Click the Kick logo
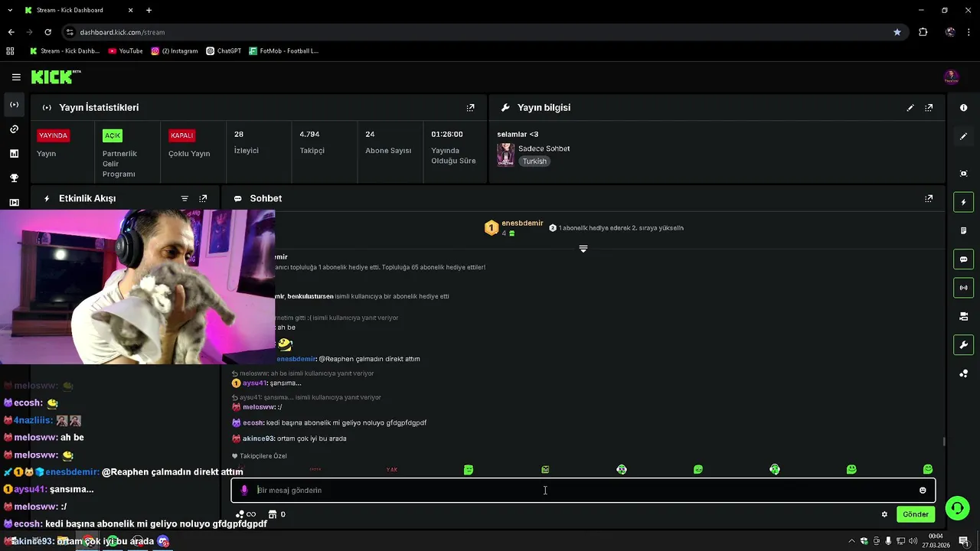The width and height of the screenshot is (980, 551). (x=56, y=77)
